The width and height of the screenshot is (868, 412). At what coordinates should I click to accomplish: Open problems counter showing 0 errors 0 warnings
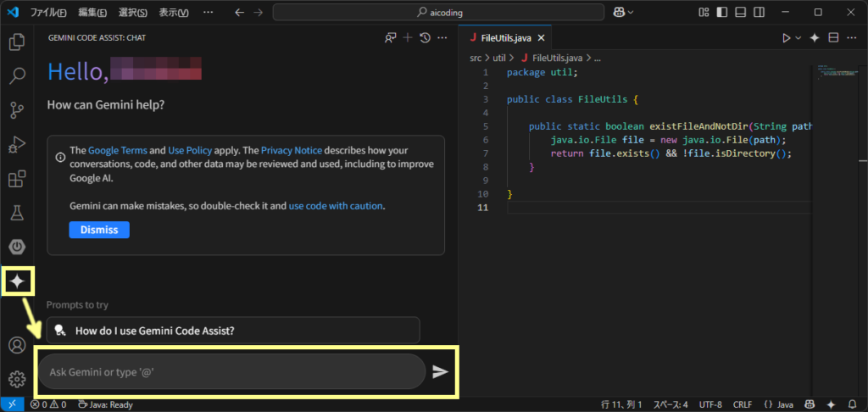pos(48,405)
